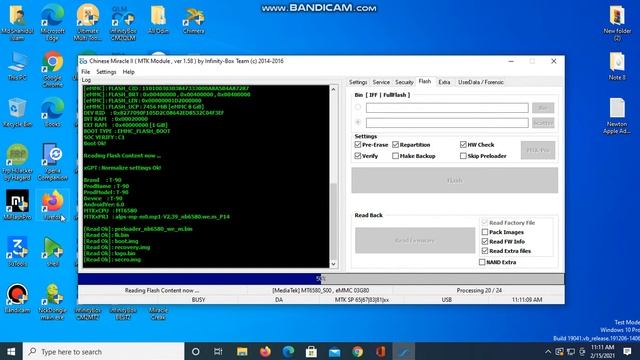Viewport: 640px width, 360px height.
Task: Enable the Skip Preloader option
Action: pos(463,156)
